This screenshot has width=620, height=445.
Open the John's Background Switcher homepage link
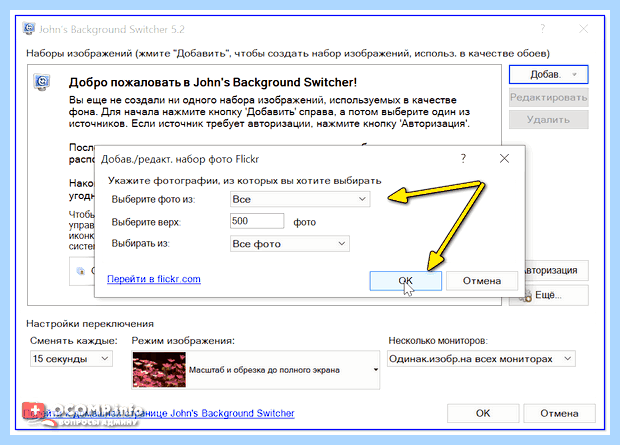(x=159, y=413)
